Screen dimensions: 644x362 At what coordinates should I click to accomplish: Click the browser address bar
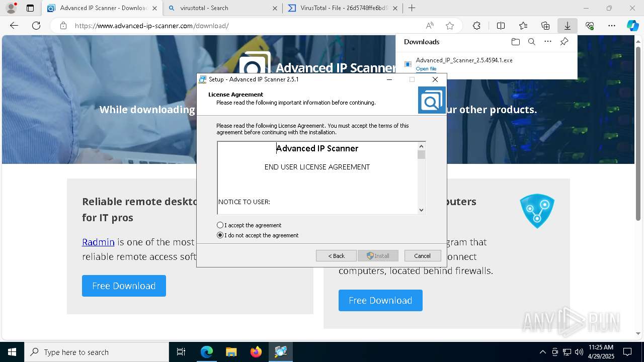(242, 26)
